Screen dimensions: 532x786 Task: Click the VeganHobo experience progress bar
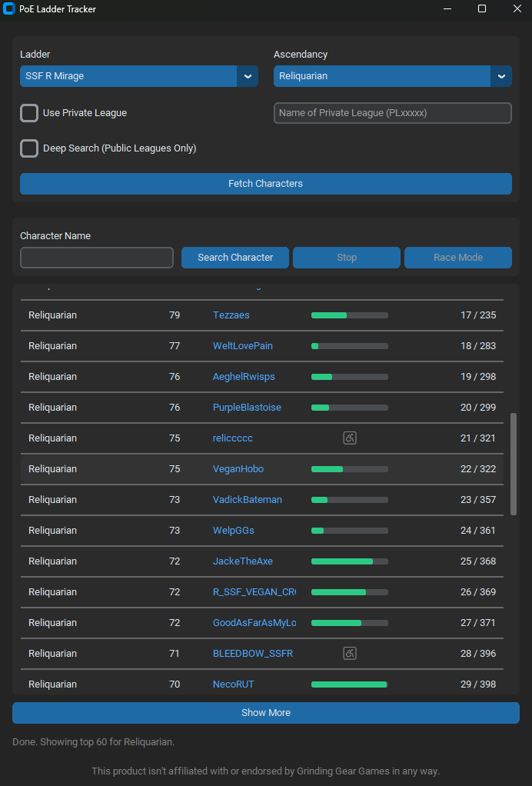tap(350, 469)
